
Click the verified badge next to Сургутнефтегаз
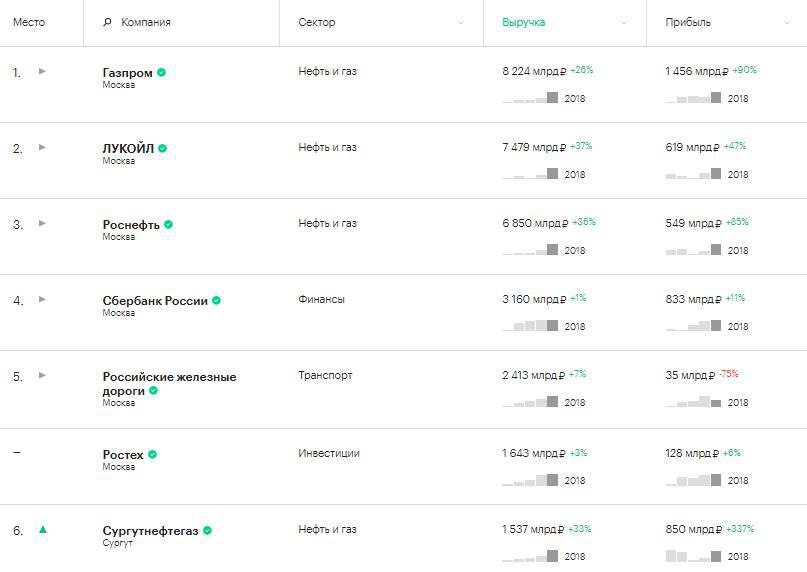coord(207,530)
